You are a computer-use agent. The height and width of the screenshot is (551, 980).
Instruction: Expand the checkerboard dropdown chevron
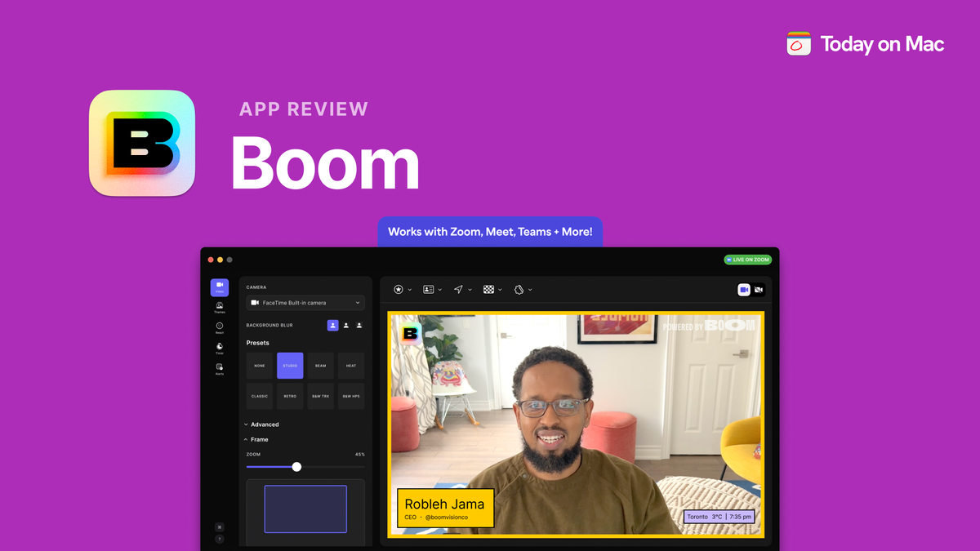(500, 290)
